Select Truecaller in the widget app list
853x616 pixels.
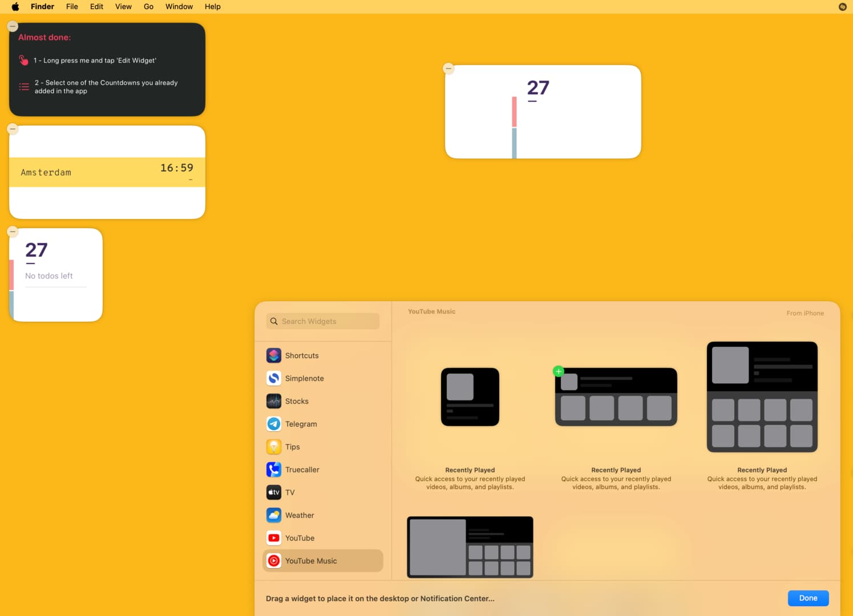click(323, 469)
